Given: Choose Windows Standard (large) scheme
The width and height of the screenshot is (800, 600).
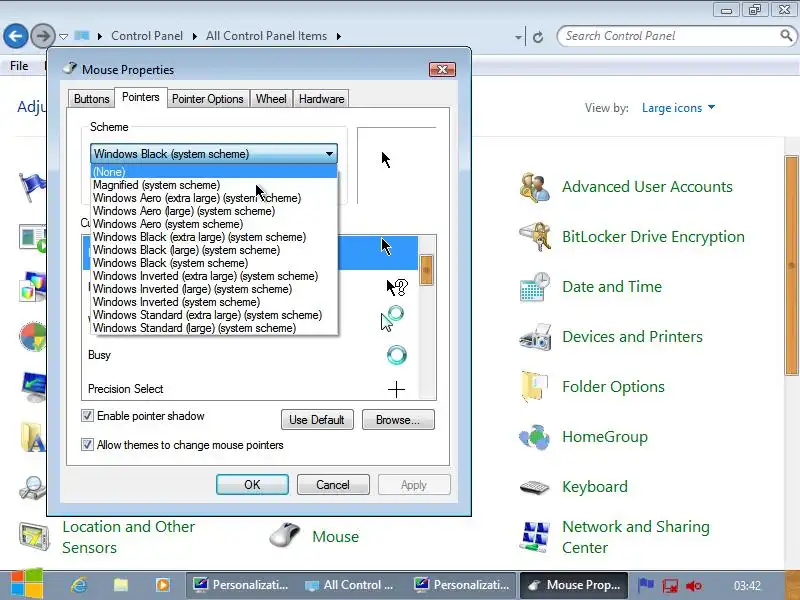Looking at the screenshot, I should (214, 328).
